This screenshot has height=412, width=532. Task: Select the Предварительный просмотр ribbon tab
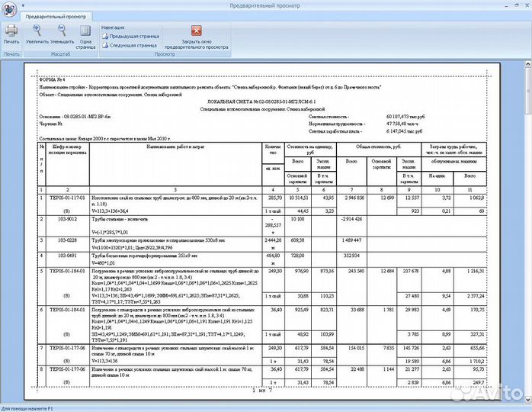click(56, 17)
